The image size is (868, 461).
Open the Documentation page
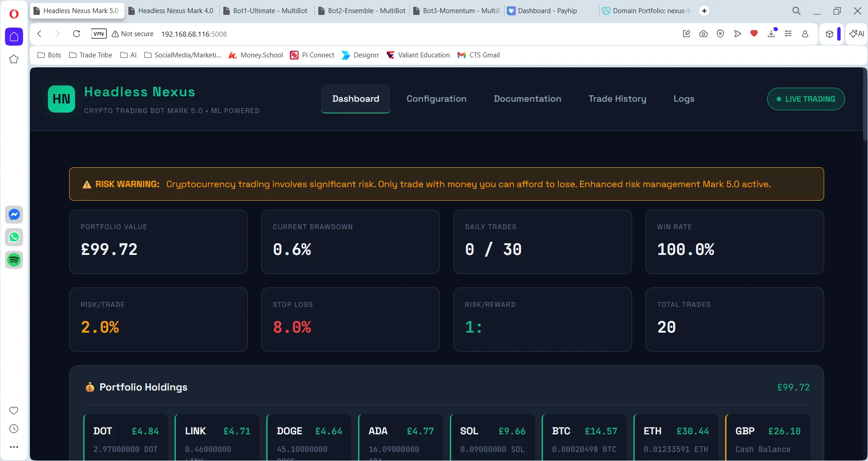pos(527,99)
